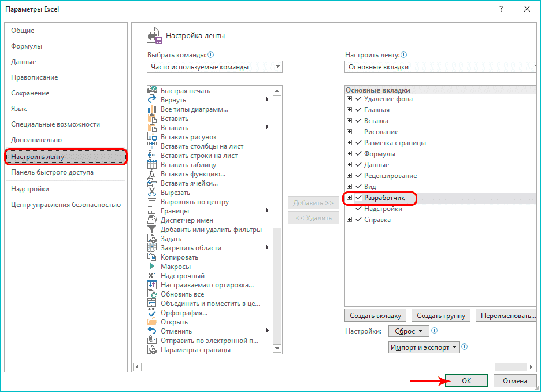541x392 pixels.
Task: Uncheck the Developer tab checkbox
Action: pos(359,198)
